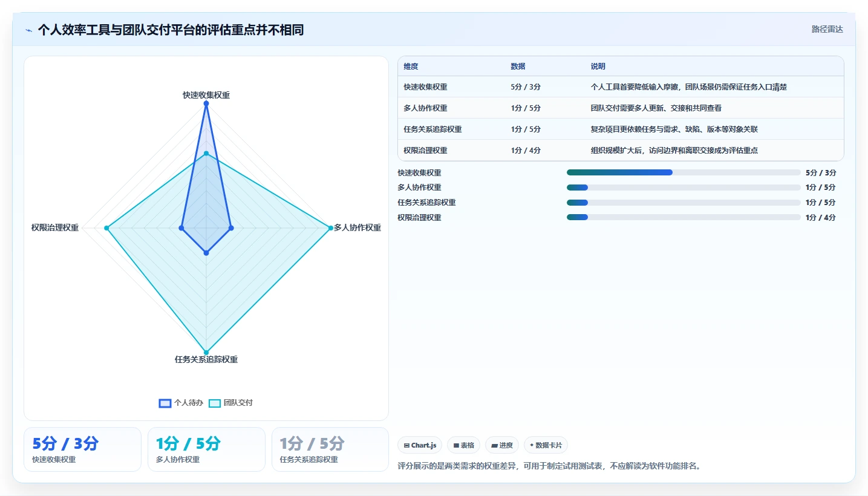Toggle 团队交付 legend color box
The image size is (868, 496).
pyautogui.click(x=215, y=403)
